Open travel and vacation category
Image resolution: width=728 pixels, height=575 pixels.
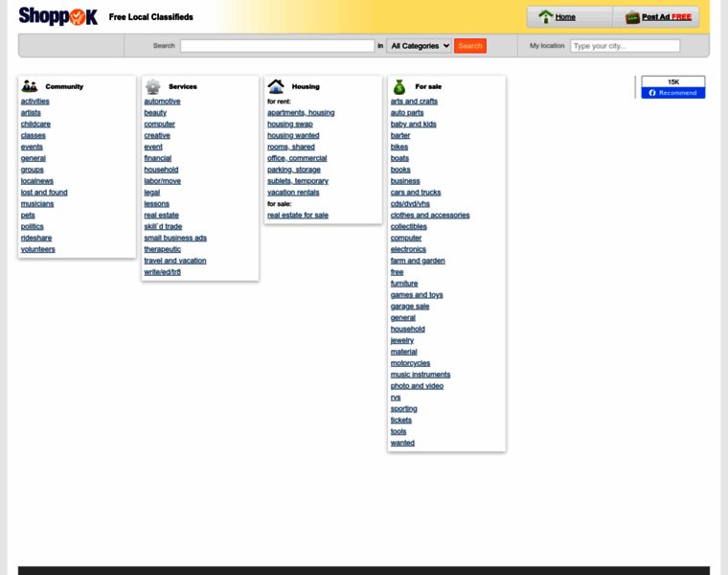click(x=175, y=261)
